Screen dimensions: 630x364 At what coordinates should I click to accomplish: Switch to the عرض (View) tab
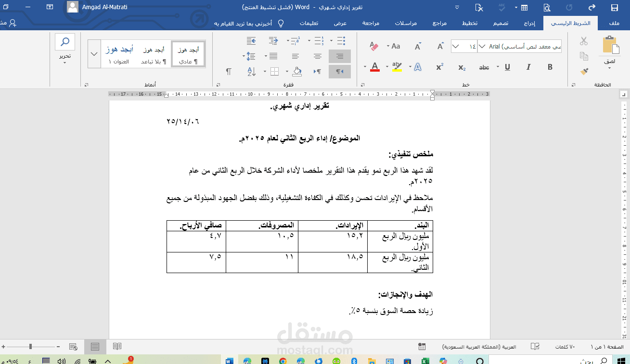(341, 23)
